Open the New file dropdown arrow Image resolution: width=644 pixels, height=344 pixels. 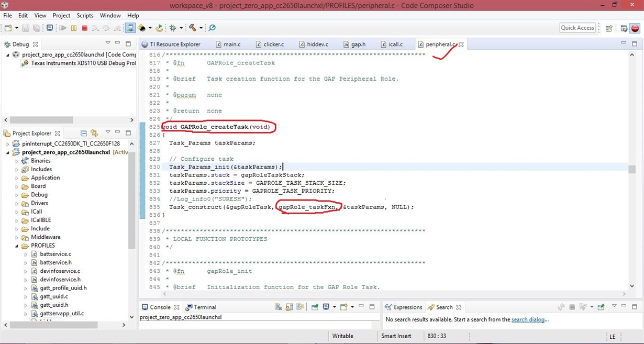(x=17, y=28)
